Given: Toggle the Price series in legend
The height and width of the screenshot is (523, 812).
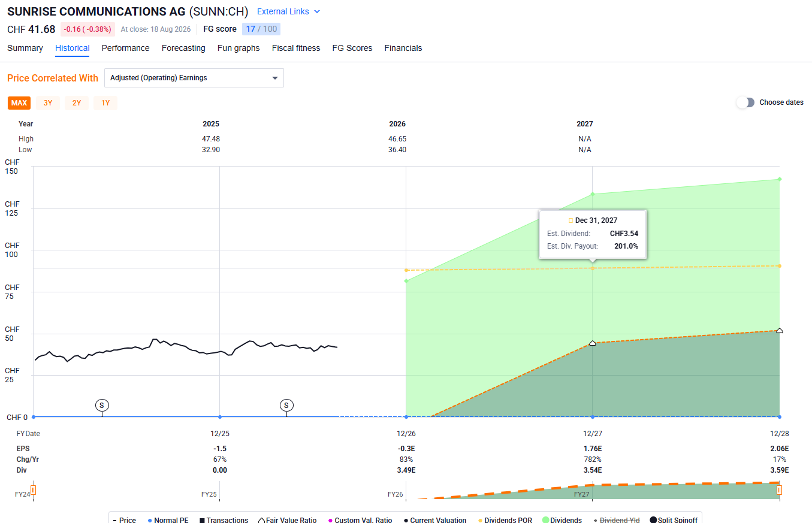Looking at the screenshot, I should tap(124, 520).
